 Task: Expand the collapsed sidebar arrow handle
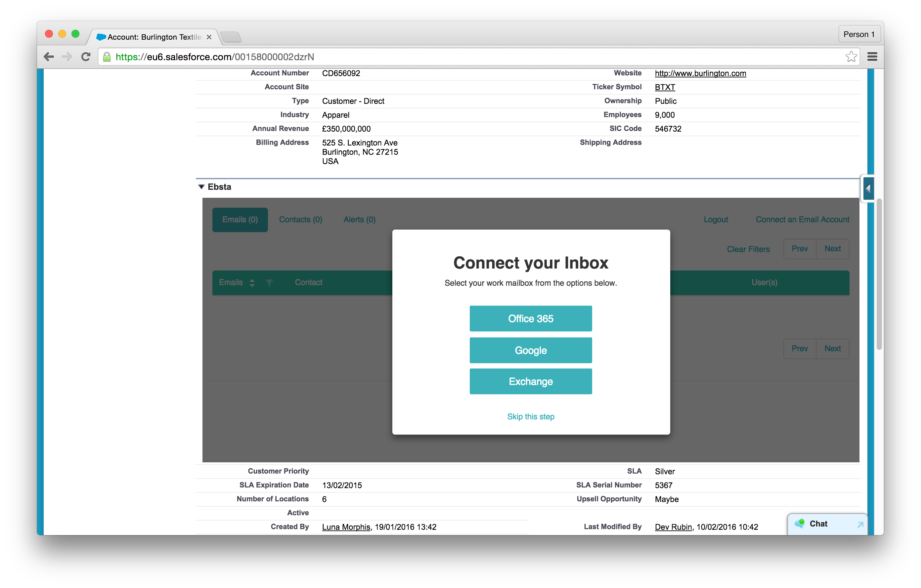pos(868,188)
